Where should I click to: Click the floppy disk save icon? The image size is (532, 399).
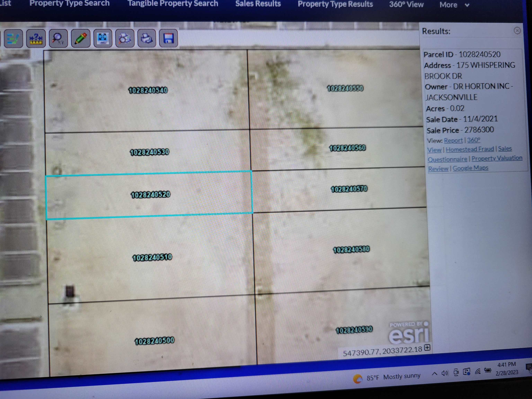coord(168,38)
